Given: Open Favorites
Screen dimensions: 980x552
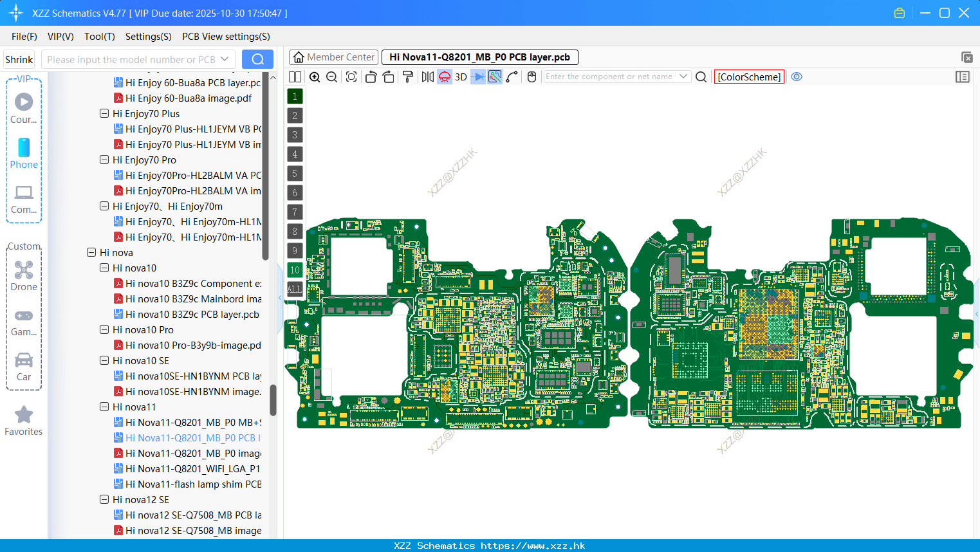Looking at the screenshot, I should (x=24, y=421).
